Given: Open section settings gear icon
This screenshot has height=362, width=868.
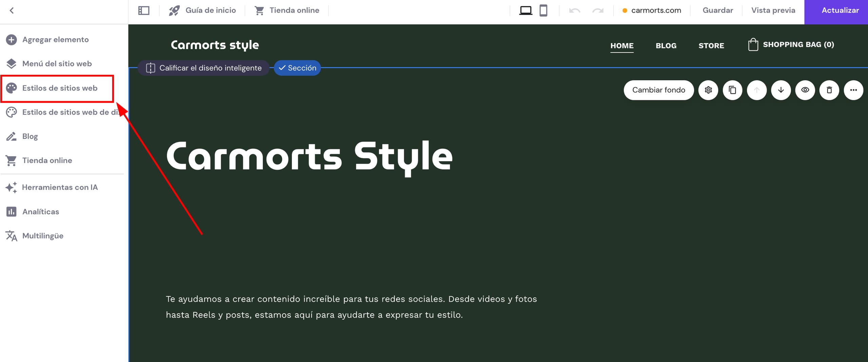Looking at the screenshot, I should click(x=708, y=90).
